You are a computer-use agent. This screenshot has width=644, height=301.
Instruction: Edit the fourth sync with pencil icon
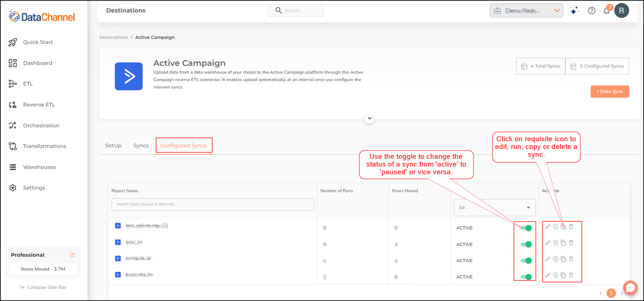coord(548,275)
